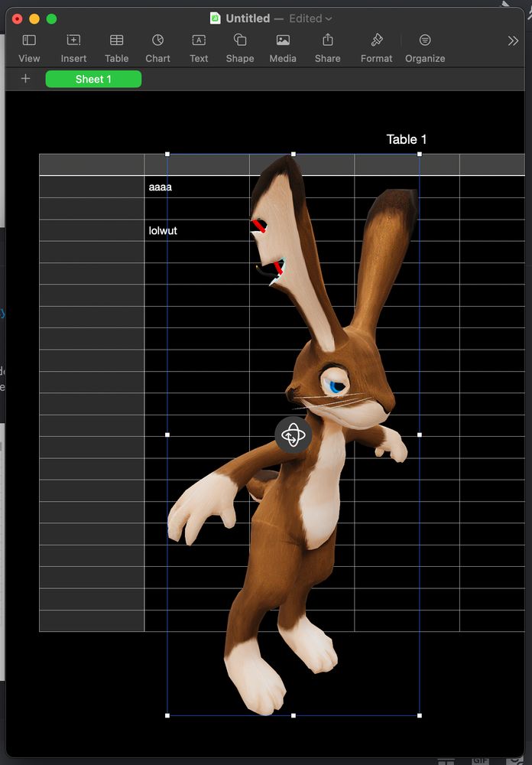Click the 3D rotate control on rabbit
The height and width of the screenshot is (765, 532).
coord(293,435)
